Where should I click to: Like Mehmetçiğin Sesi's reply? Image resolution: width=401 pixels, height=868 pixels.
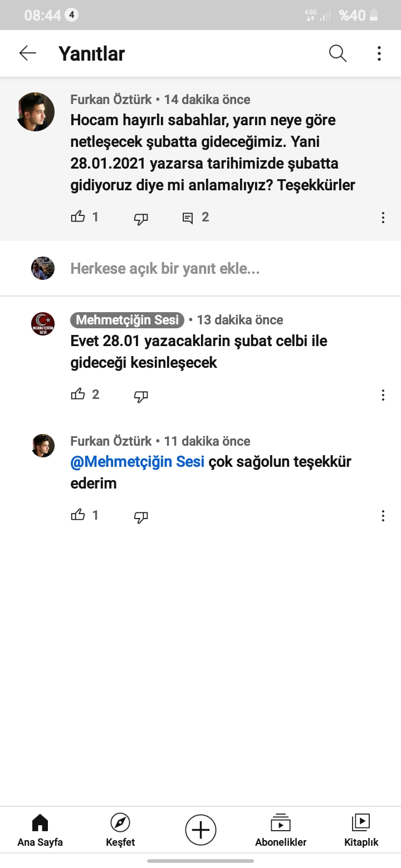click(78, 394)
